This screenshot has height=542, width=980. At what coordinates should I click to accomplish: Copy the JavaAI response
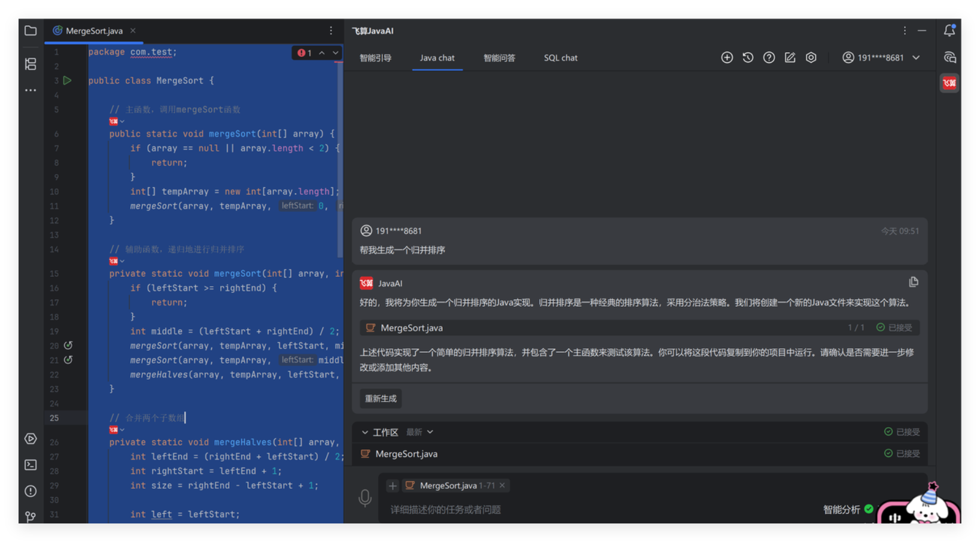[x=913, y=282]
